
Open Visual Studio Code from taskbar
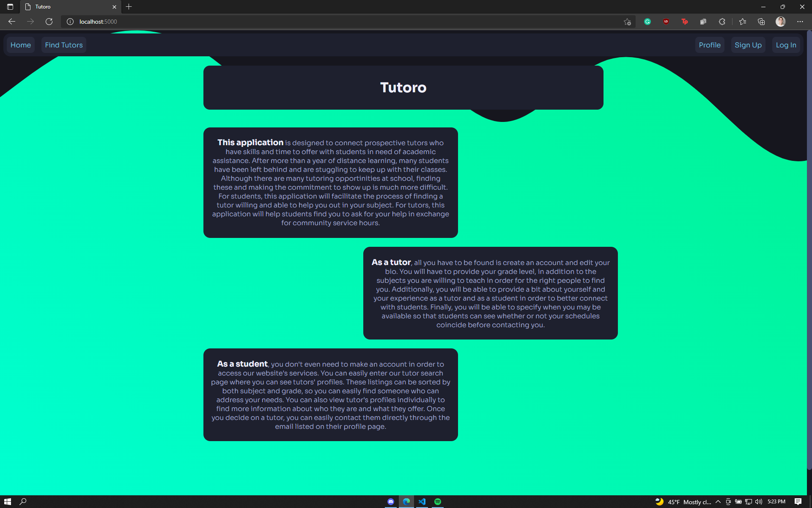tap(422, 502)
